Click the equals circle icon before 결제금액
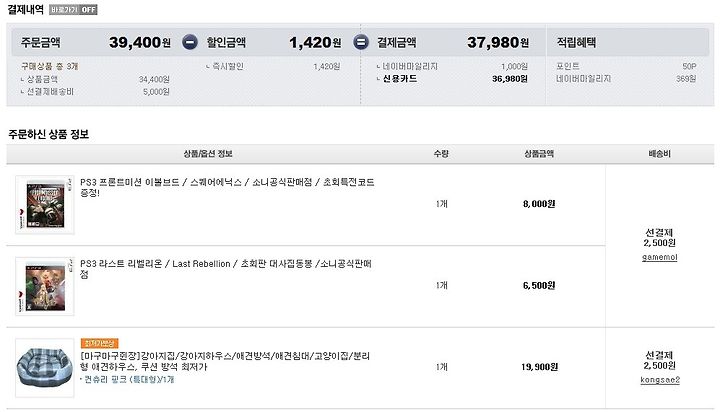The image size is (720, 412). 361,42
